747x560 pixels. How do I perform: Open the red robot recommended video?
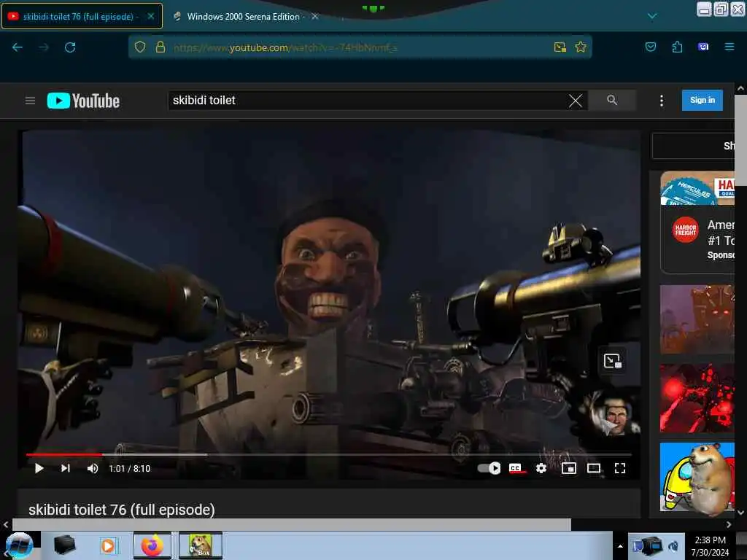coord(697,399)
